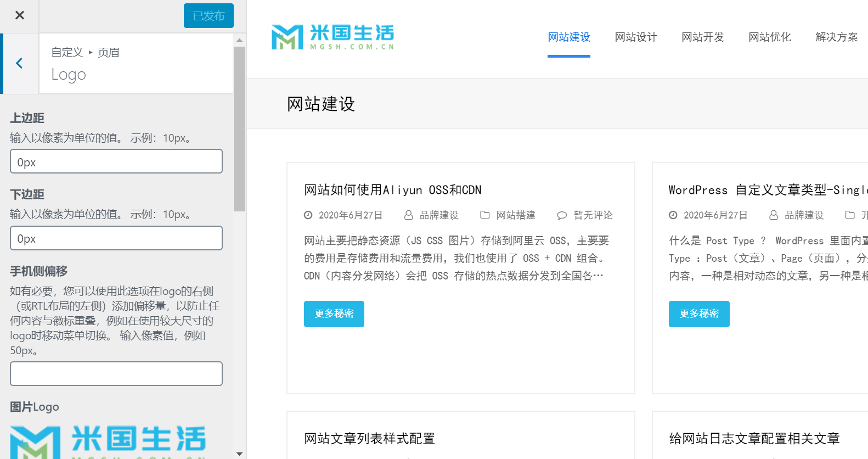Open the 网站开发 navigation menu item
868x459 pixels.
(703, 37)
